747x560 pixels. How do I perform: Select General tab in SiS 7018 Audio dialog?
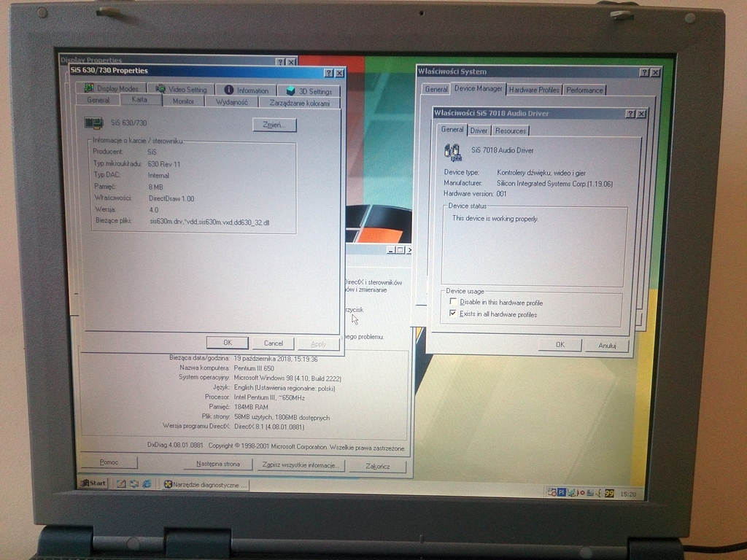pyautogui.click(x=452, y=130)
